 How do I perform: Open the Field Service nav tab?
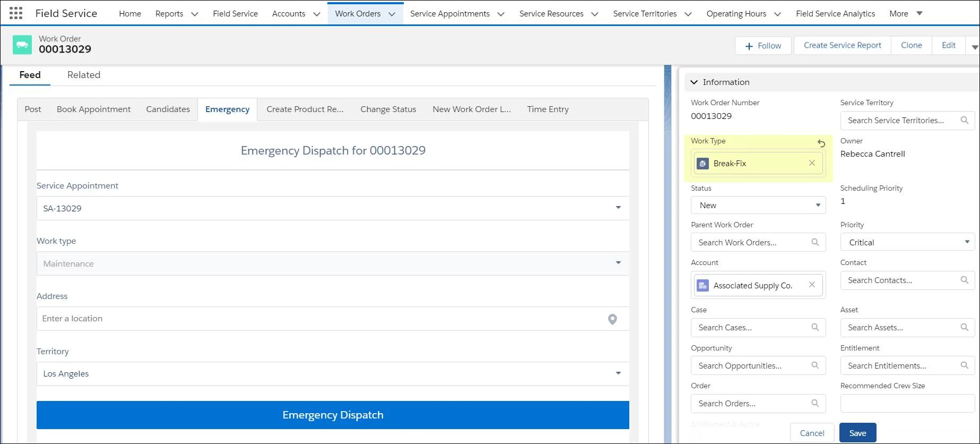tap(235, 14)
